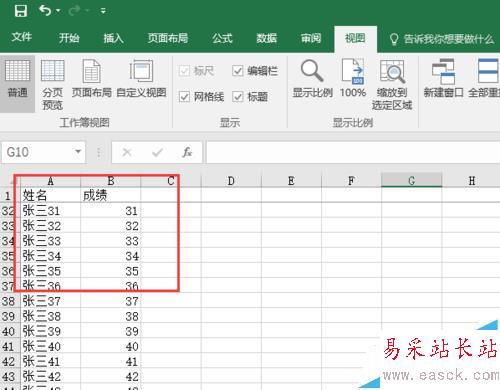Click the fx insert function icon
The height and width of the screenshot is (390, 500).
[x=187, y=153]
